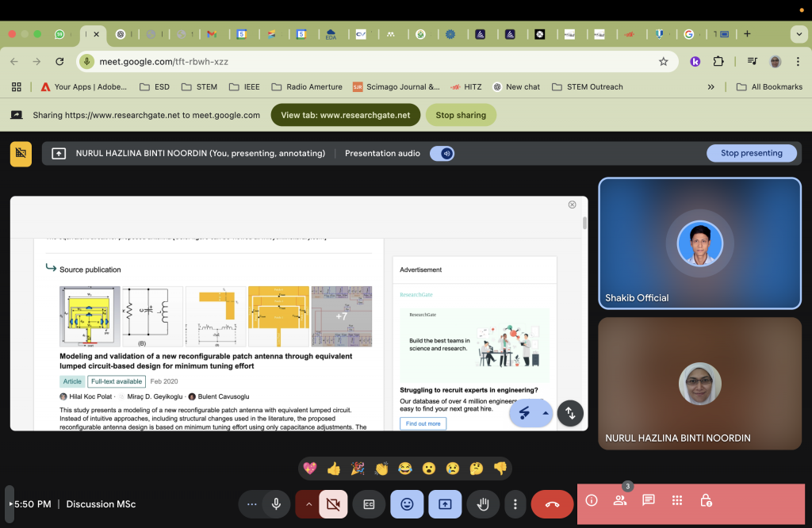Send the clapping hands reaction
Viewport: 812px width, 528px height.
[x=381, y=469]
